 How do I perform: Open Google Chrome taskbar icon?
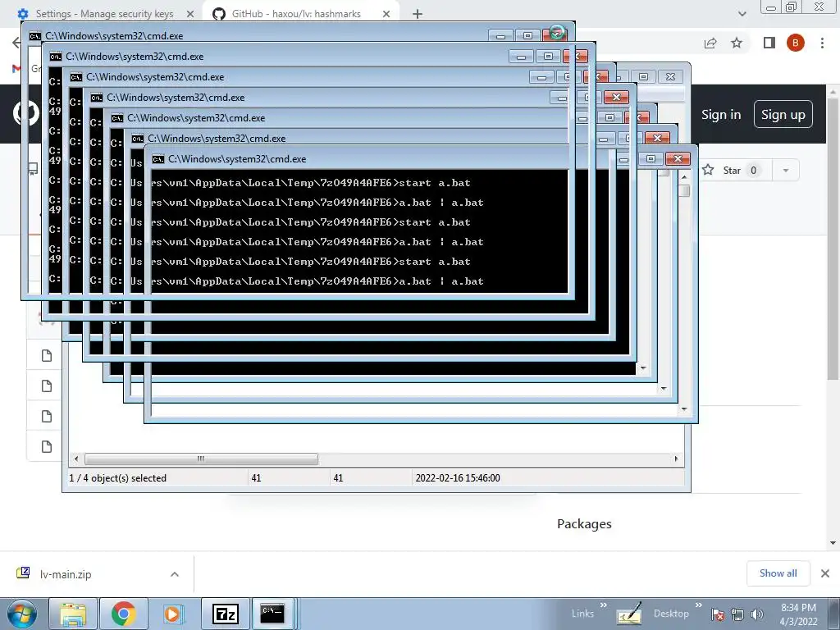tap(123, 614)
